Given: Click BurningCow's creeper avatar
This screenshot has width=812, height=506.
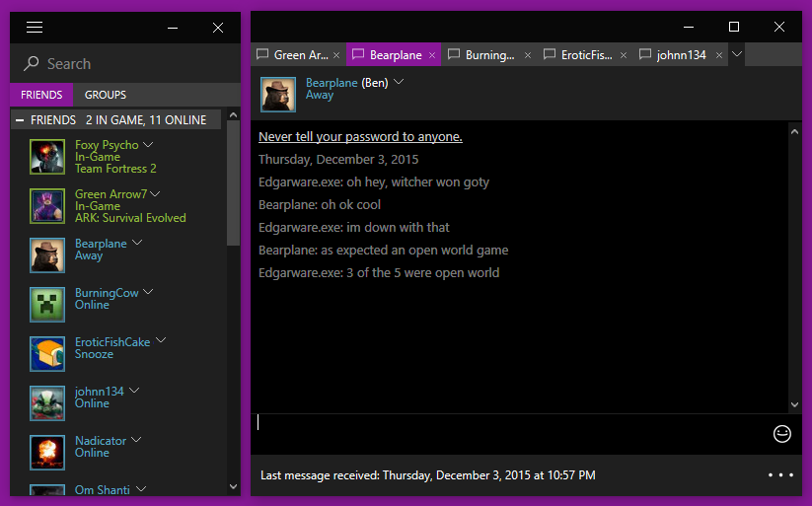Looking at the screenshot, I should (x=46, y=305).
